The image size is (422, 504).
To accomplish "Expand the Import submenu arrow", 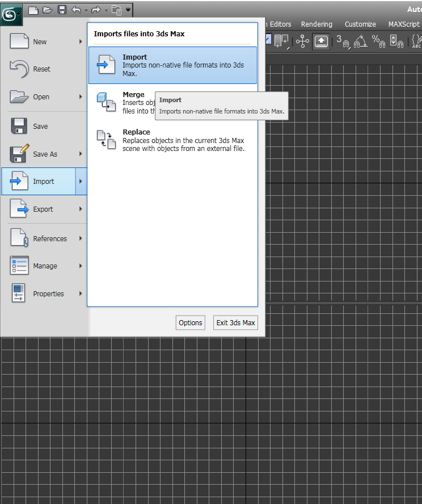I will 81,181.
